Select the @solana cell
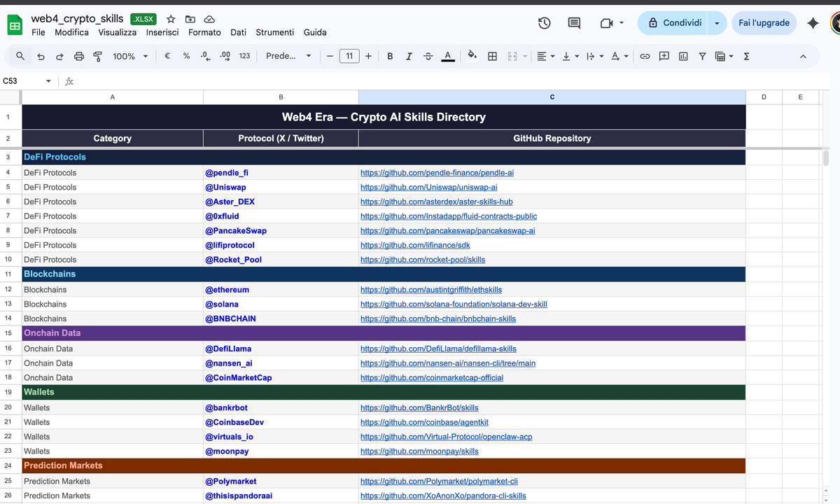Image resolution: width=840 pixels, height=504 pixels. pos(281,304)
